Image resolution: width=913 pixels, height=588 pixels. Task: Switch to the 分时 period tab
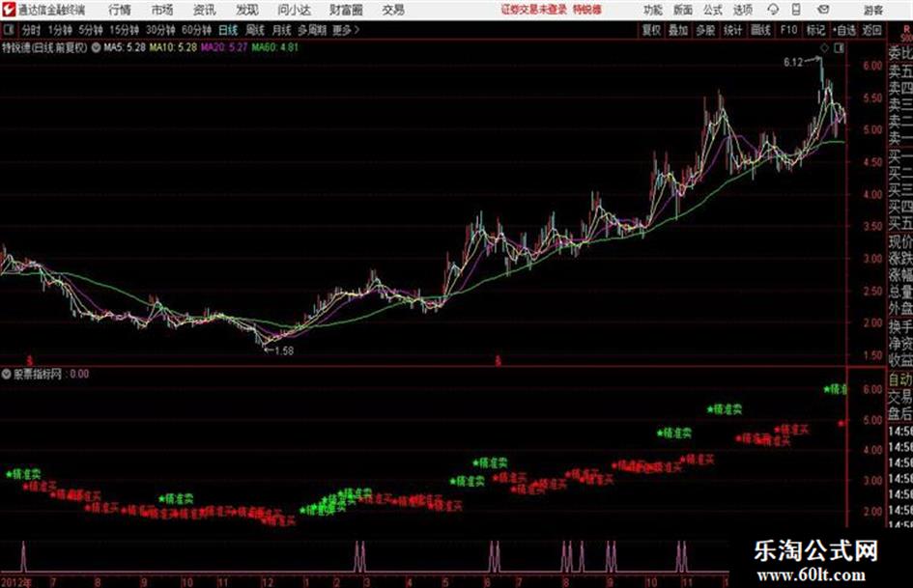(32, 30)
